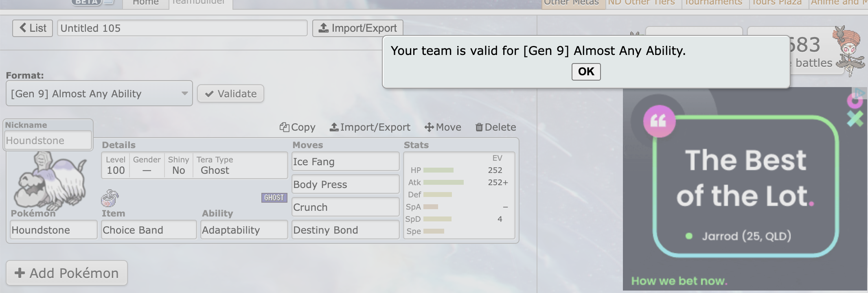Screen dimensions: 868x293
Task: Click the Houndstone Pokémon sprite
Action: tap(50, 181)
